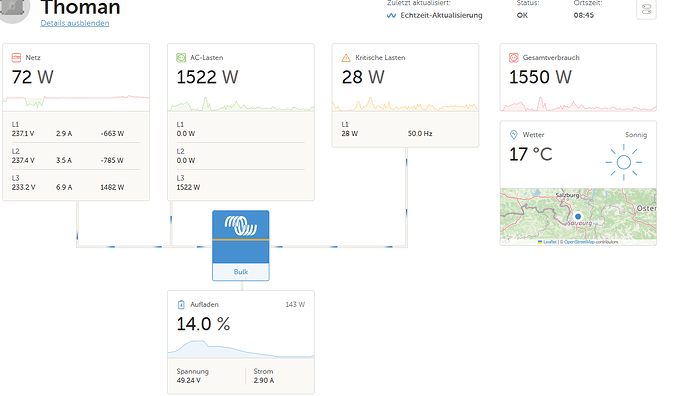This screenshot has width=689, height=396.
Task: Click the Ortszeit 08:45 value
Action: tap(584, 15)
